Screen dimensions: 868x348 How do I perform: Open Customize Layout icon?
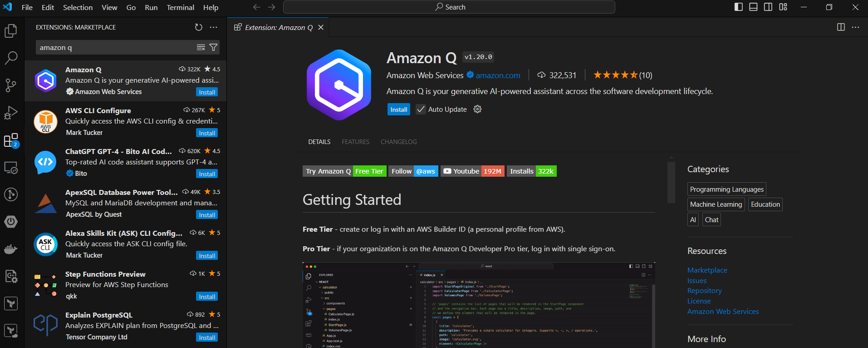[x=783, y=7]
